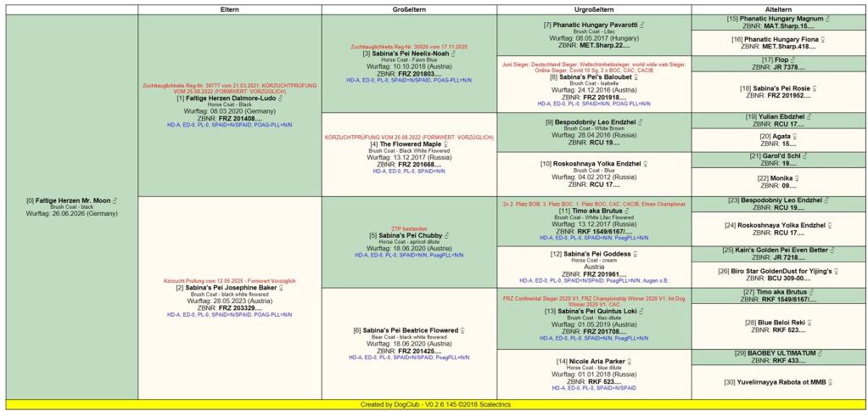Viewport: 868px width, 411px height.
Task: Click the Alteltern column header
Action: (780, 10)
